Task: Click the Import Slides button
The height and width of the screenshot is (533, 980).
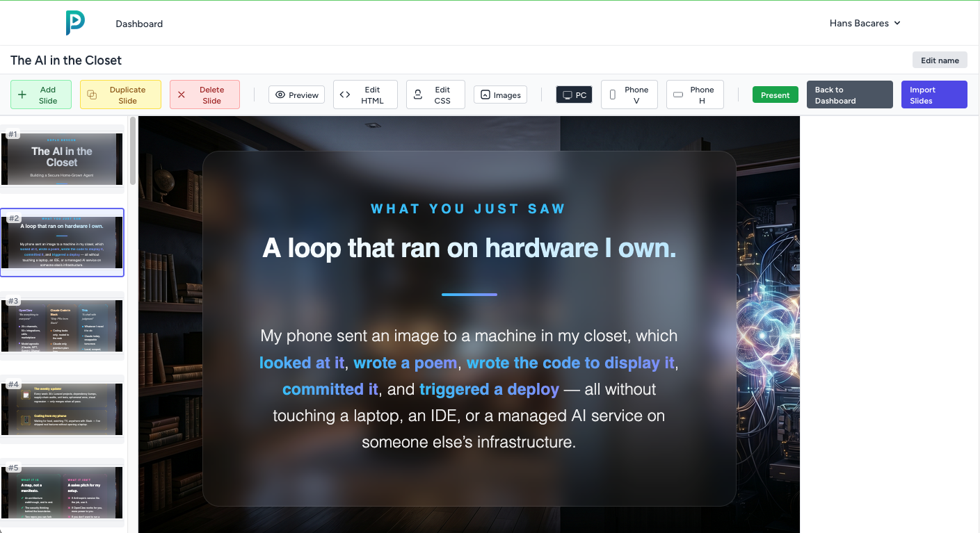Action: (933, 95)
